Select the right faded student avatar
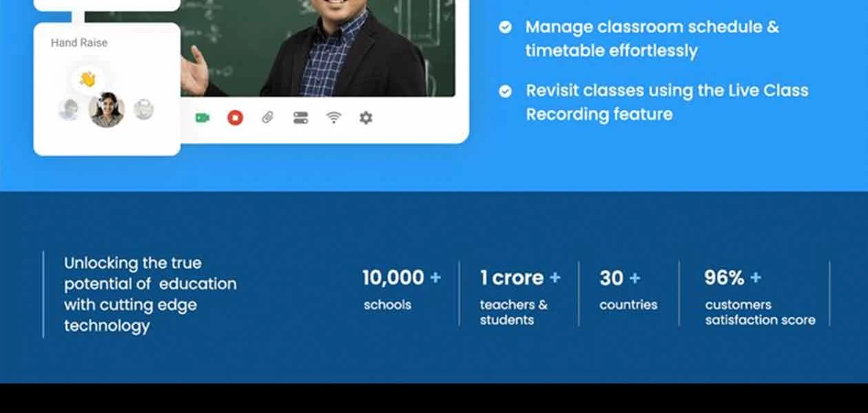The width and height of the screenshot is (868, 413). [x=143, y=109]
